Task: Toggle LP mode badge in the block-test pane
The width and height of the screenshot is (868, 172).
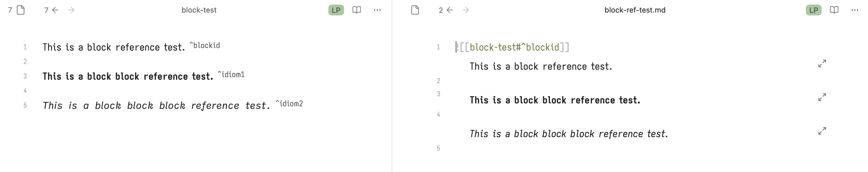Action: click(336, 10)
